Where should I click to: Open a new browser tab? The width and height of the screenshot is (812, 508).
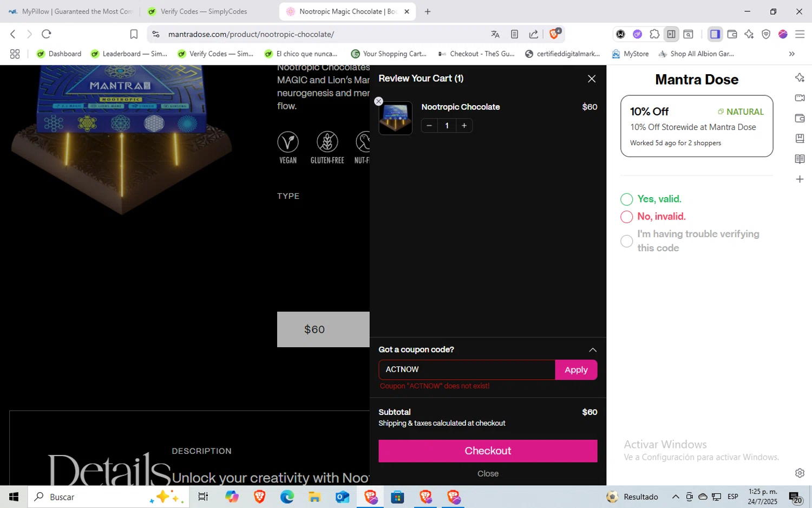click(x=428, y=11)
